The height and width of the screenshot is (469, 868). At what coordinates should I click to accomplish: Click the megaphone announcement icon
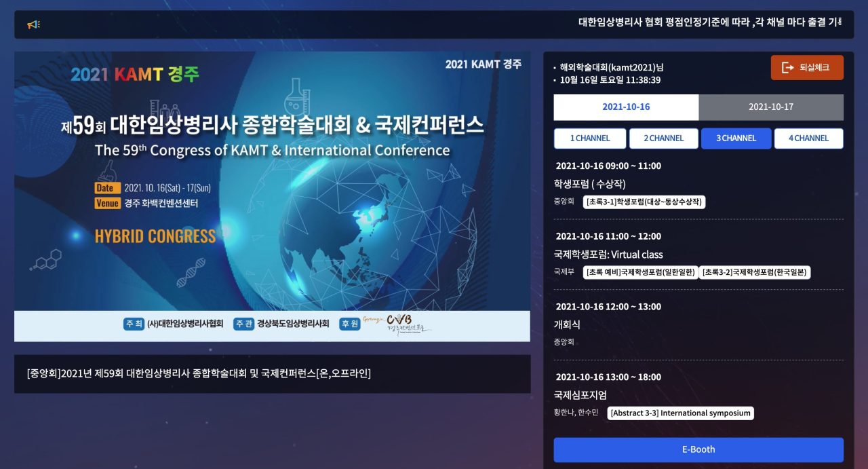pyautogui.click(x=33, y=25)
